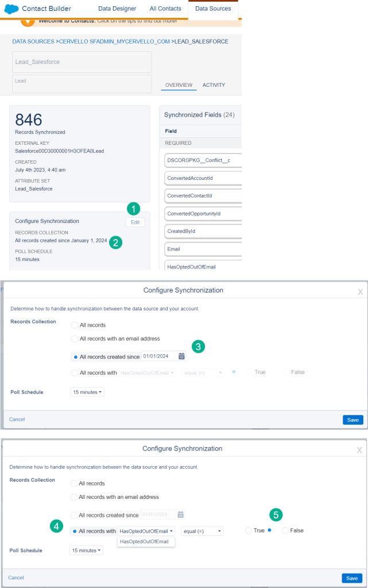368x588 pixels.
Task: Open the calendar picker beside the active 01/01/2024 date
Action: click(x=181, y=356)
